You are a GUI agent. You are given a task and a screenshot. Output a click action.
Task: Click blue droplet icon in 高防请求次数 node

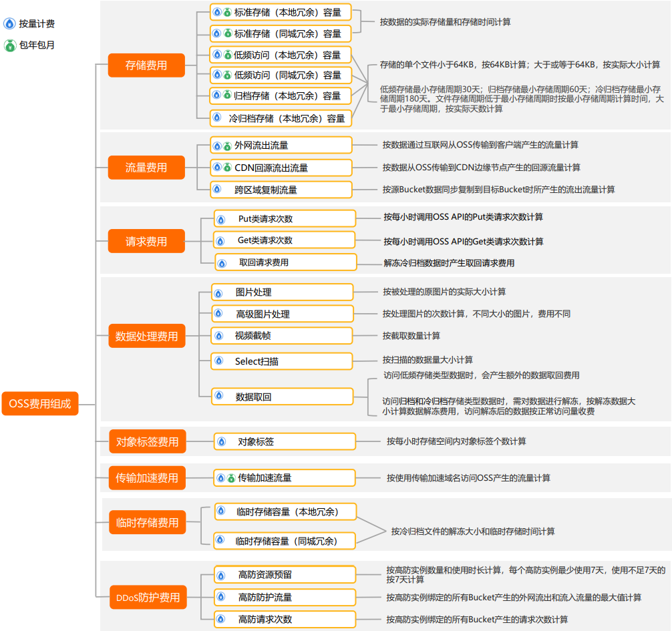[x=221, y=618]
